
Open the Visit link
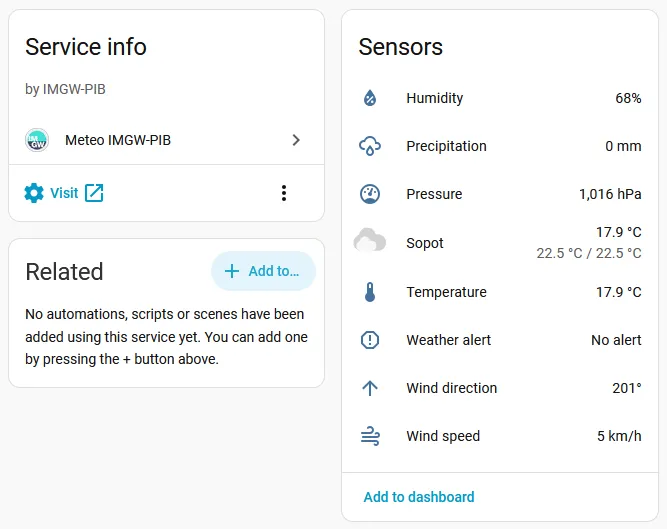(64, 193)
